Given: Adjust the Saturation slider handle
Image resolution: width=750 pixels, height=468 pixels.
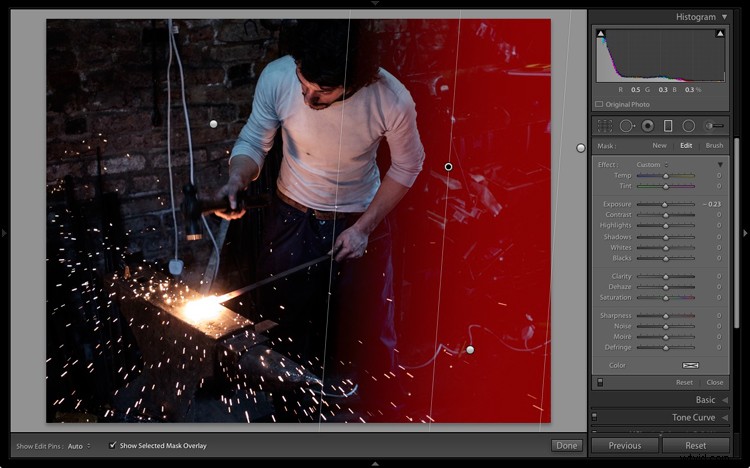Looking at the screenshot, I should click(665, 298).
